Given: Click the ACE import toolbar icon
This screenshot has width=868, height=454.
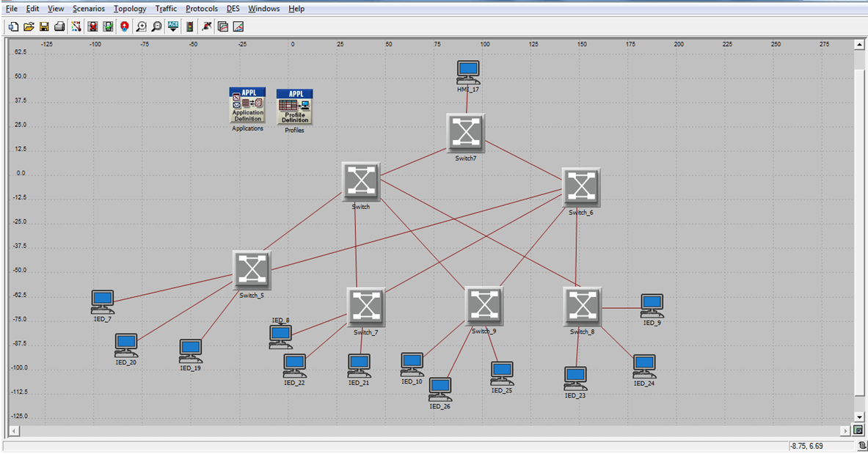Looking at the screenshot, I should 173,26.
